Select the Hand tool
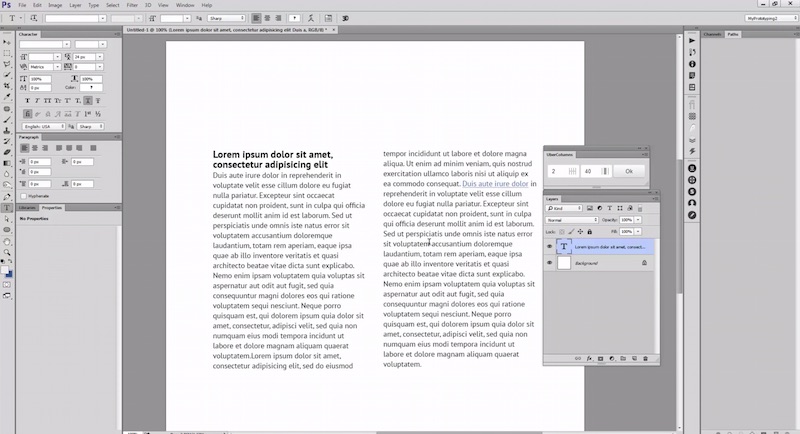The width and height of the screenshot is (800, 434). 7,241
